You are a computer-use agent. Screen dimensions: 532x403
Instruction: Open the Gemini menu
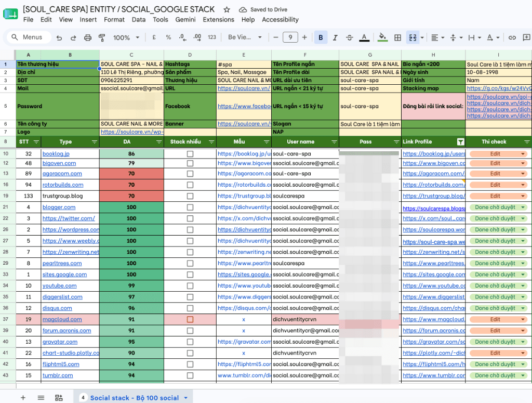pyautogui.click(x=185, y=20)
